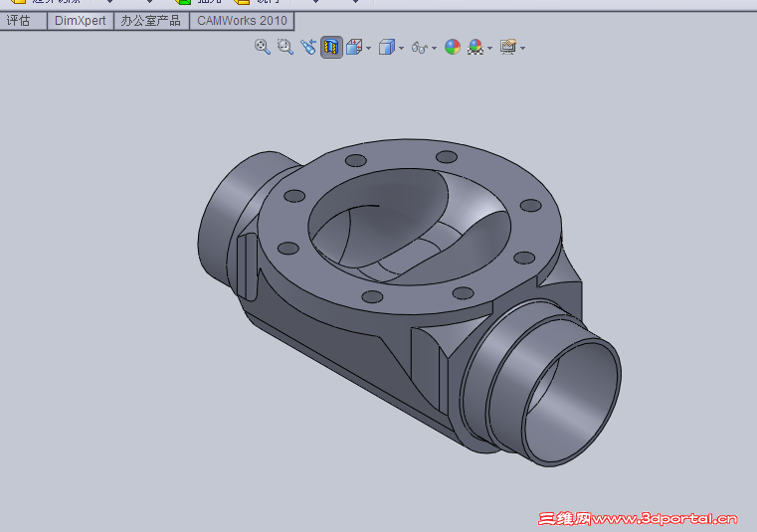
Task: Expand the Display Style dropdown arrow
Action: click(401, 48)
